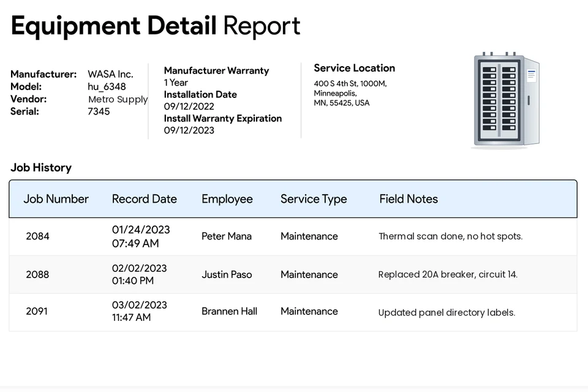Click the Job Number column header
The height and width of the screenshot is (392, 588).
(x=56, y=199)
